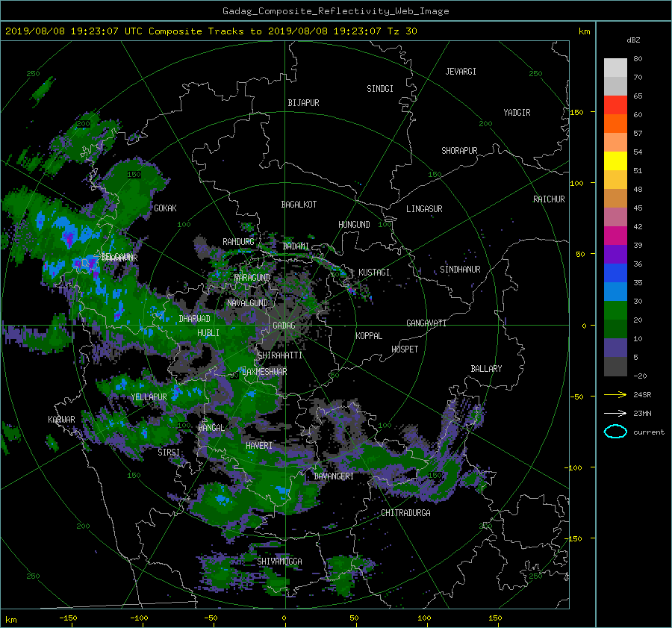Click the SIRSI city label
672x628 pixels.
[169, 453]
